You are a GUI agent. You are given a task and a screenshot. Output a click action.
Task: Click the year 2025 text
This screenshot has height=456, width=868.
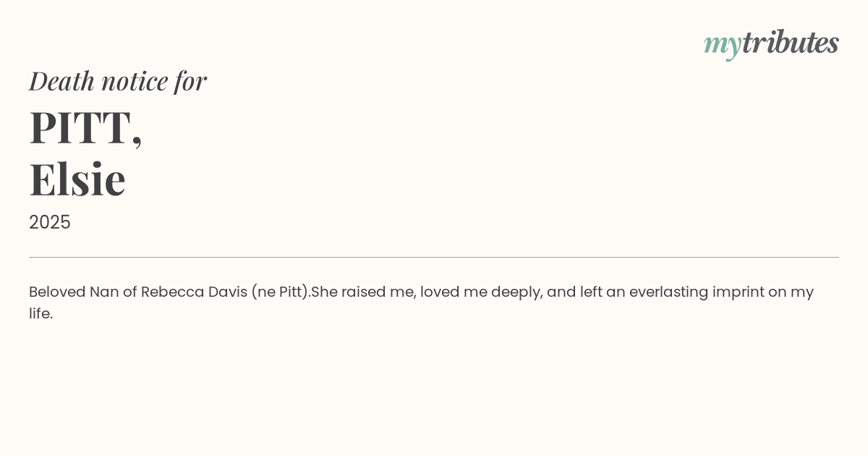tap(50, 222)
